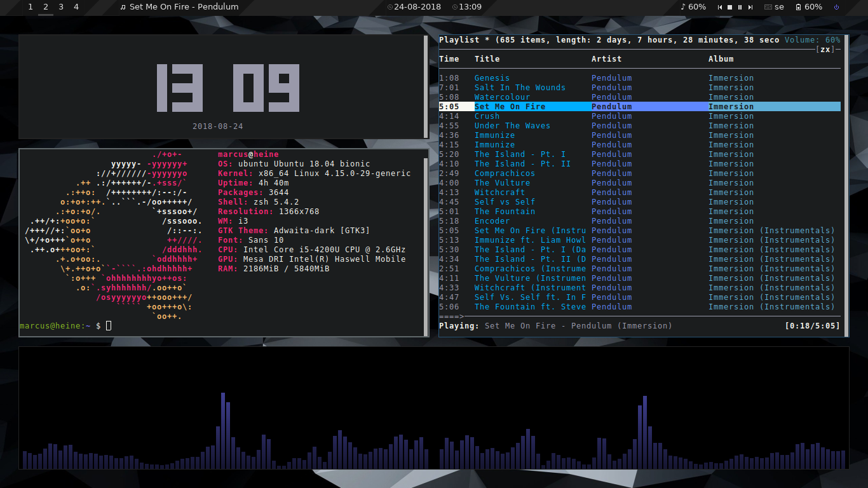Click the music note volume icon
868x488 pixels.
tap(683, 7)
